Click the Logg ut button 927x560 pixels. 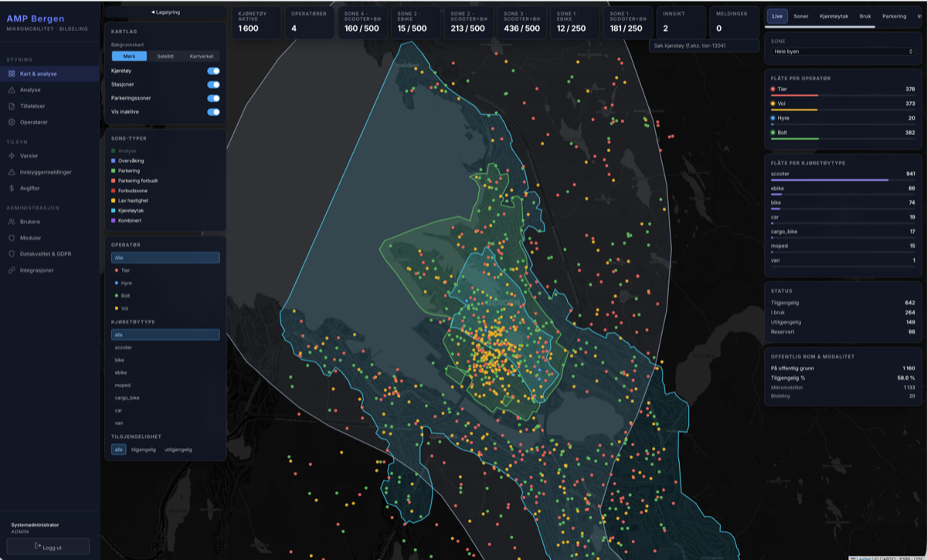click(x=48, y=546)
